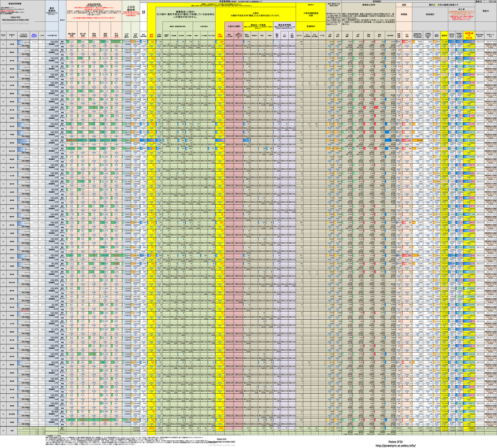Screen dimensions: 497x448
Task: Select Iwate's 18,543 discharge index value
Action: 105,58
